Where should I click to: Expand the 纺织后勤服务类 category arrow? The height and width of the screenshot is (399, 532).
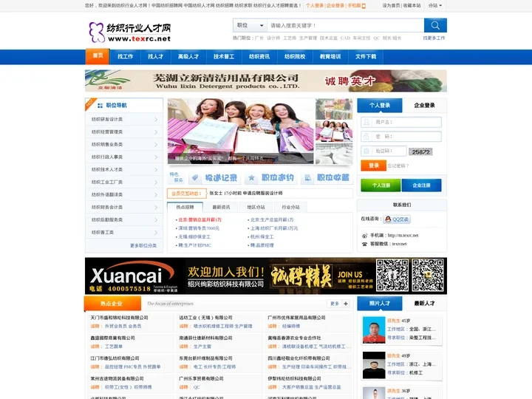tap(156, 220)
